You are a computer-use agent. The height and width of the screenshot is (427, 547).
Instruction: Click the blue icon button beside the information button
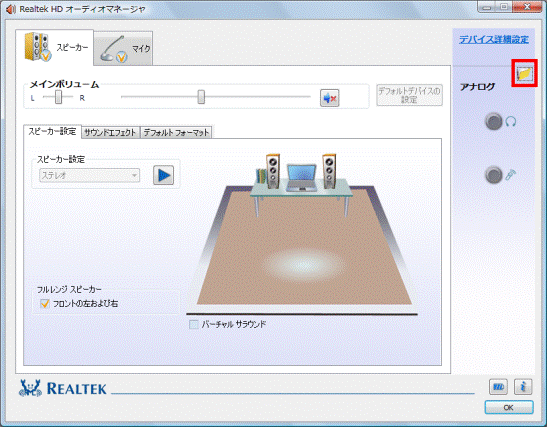[498, 387]
